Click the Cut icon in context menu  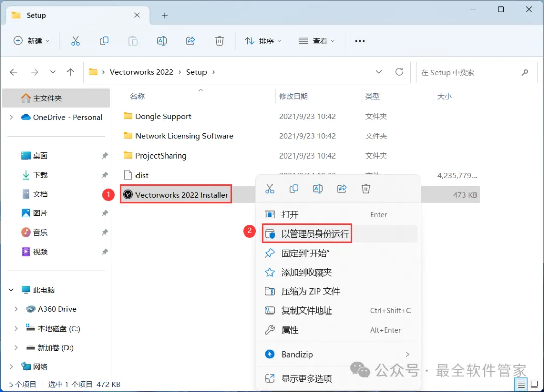coord(269,189)
